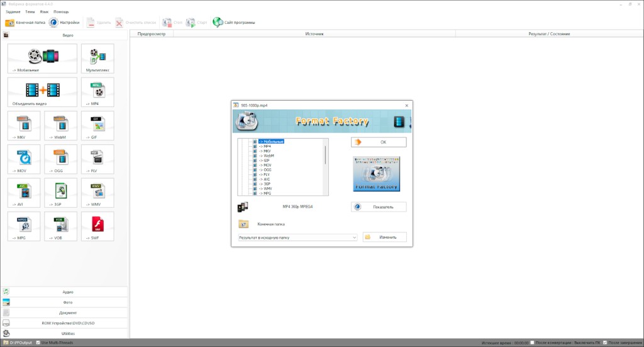Viewport: 644px width, 347px height.
Task: Open the Мультиплекс tool tile
Action: (97, 59)
